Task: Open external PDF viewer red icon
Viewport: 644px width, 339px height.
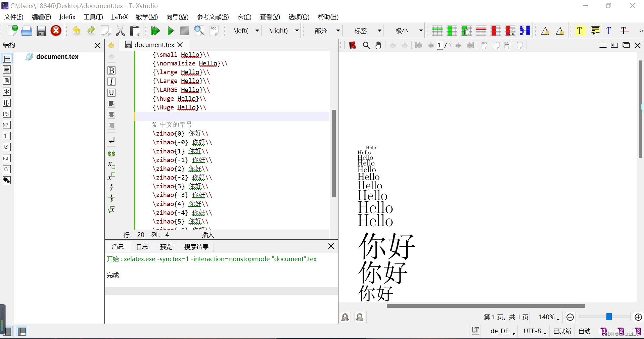Action: pyautogui.click(x=352, y=45)
